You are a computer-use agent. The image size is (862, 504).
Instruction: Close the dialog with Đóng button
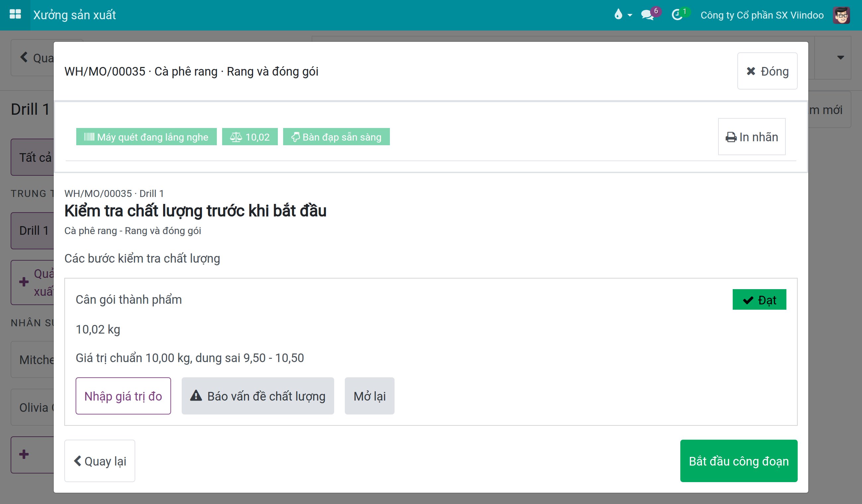pos(767,71)
